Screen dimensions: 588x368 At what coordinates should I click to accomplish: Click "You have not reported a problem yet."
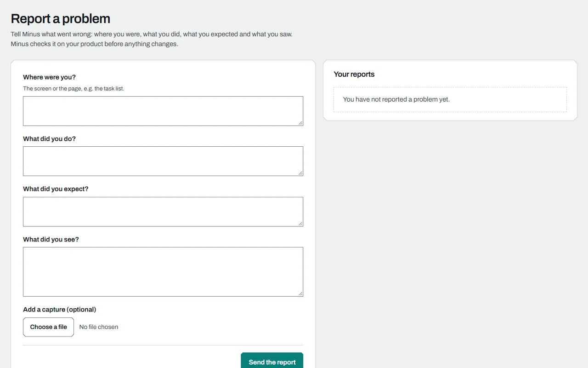click(396, 99)
